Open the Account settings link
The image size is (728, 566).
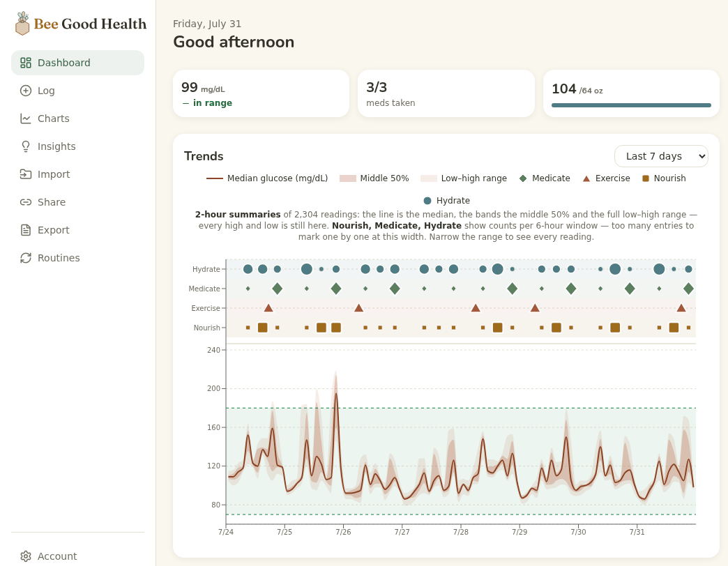click(77, 556)
